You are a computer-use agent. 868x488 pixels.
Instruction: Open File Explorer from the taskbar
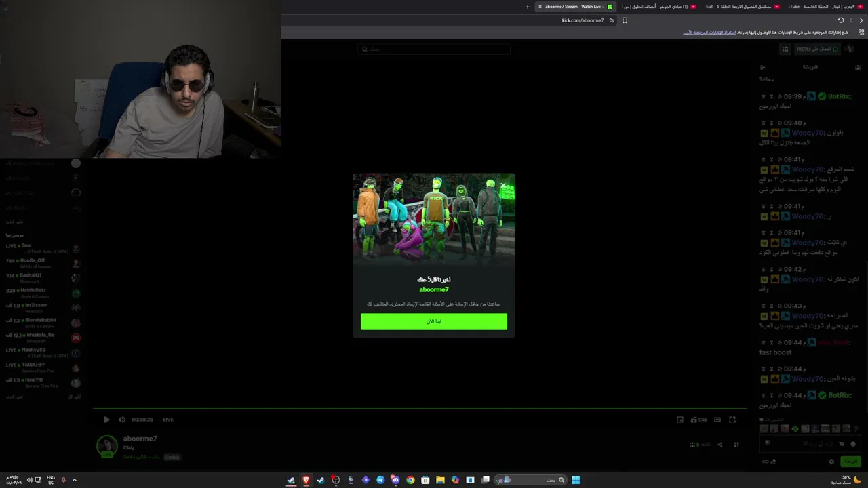(x=440, y=480)
